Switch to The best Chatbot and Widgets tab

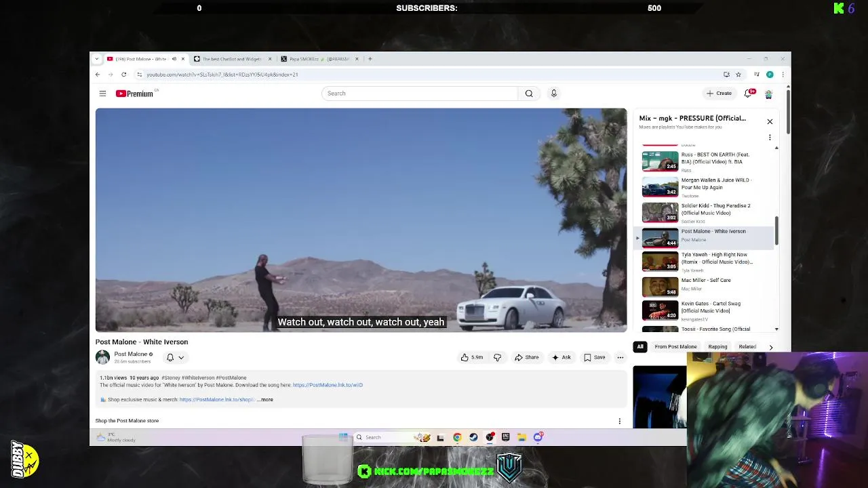click(x=232, y=59)
